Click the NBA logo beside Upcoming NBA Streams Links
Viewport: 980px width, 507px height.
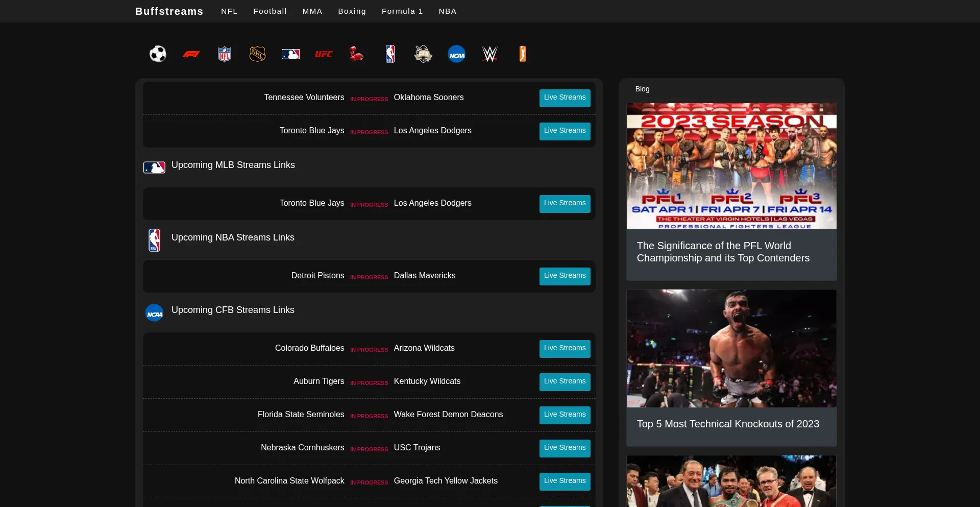tap(154, 240)
